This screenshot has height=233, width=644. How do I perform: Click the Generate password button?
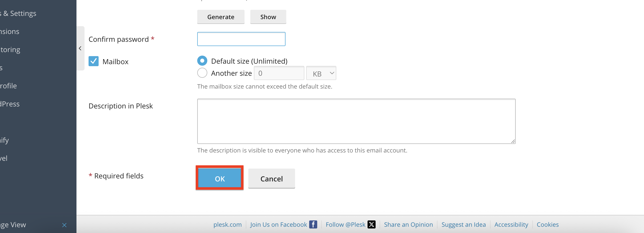221,17
